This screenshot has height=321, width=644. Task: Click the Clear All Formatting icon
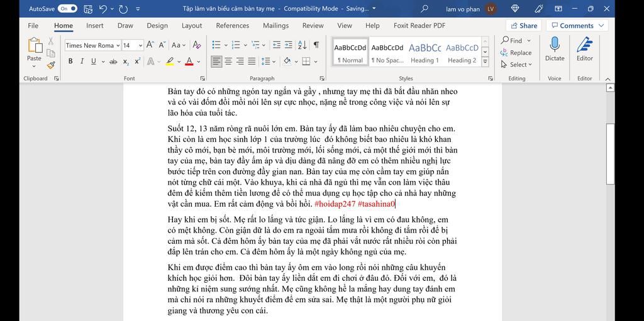click(197, 45)
